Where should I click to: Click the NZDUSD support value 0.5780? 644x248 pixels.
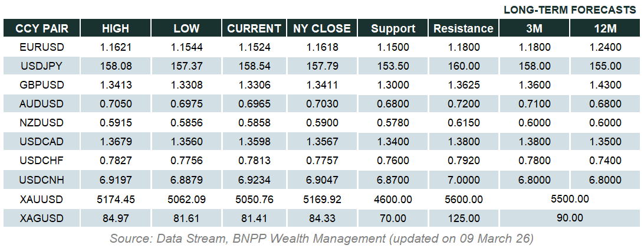[x=393, y=123]
